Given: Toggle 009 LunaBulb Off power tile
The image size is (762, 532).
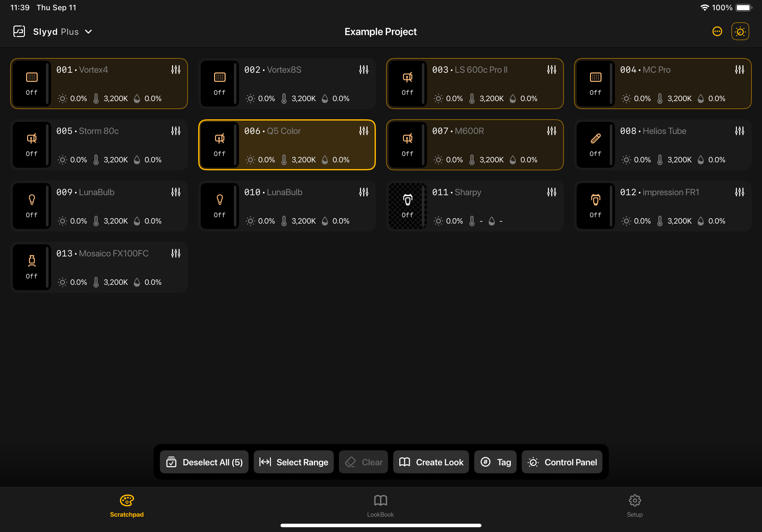Looking at the screenshot, I should pos(32,206).
